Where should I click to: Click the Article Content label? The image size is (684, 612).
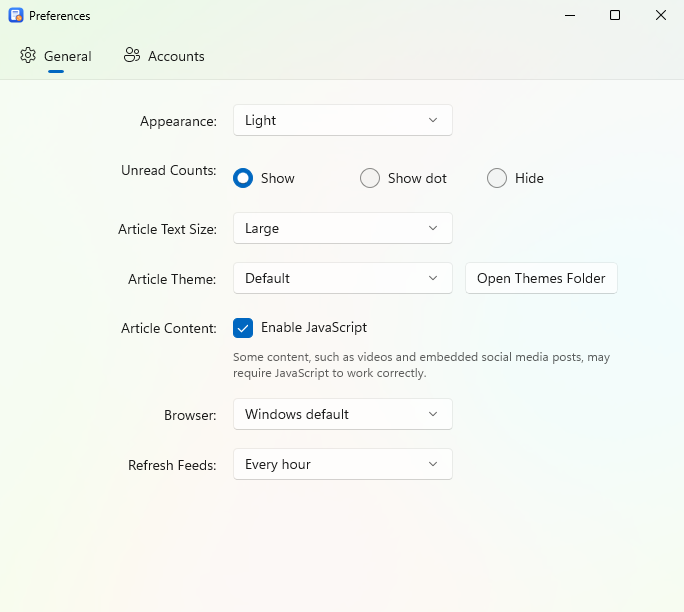[169, 328]
